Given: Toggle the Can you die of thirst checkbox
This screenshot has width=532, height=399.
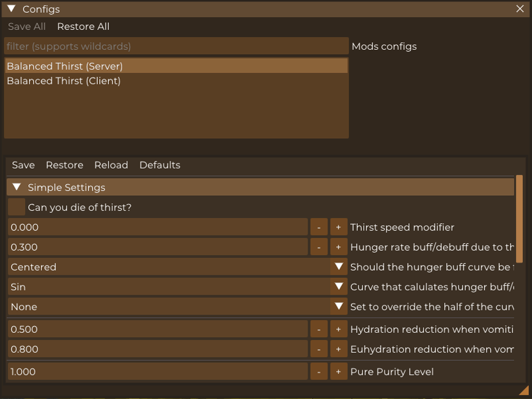Looking at the screenshot, I should point(17,207).
